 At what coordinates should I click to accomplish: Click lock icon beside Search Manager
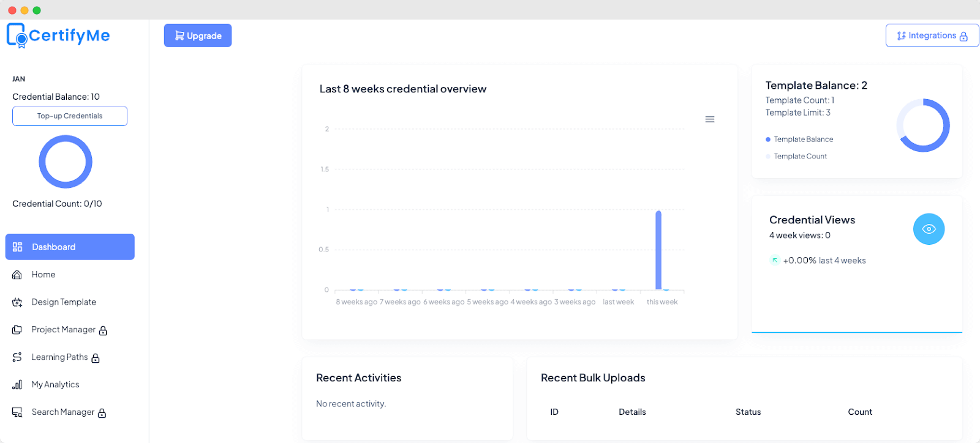[x=102, y=413]
